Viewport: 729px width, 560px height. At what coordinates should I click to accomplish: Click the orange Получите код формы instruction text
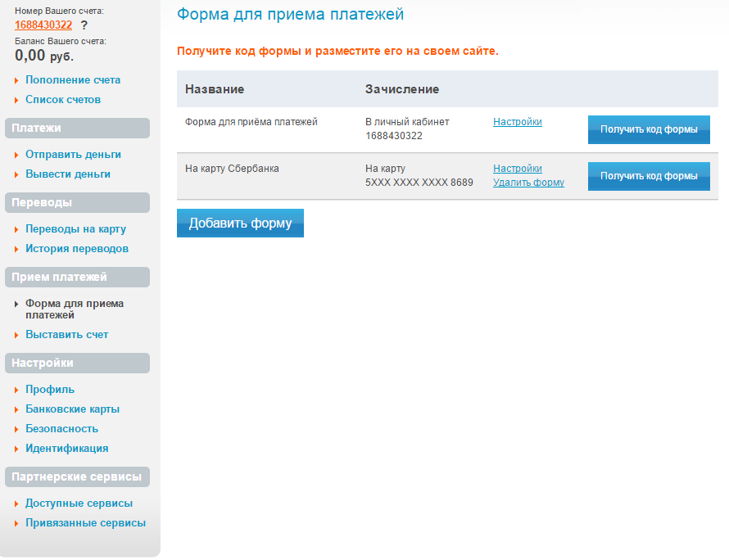point(337,51)
